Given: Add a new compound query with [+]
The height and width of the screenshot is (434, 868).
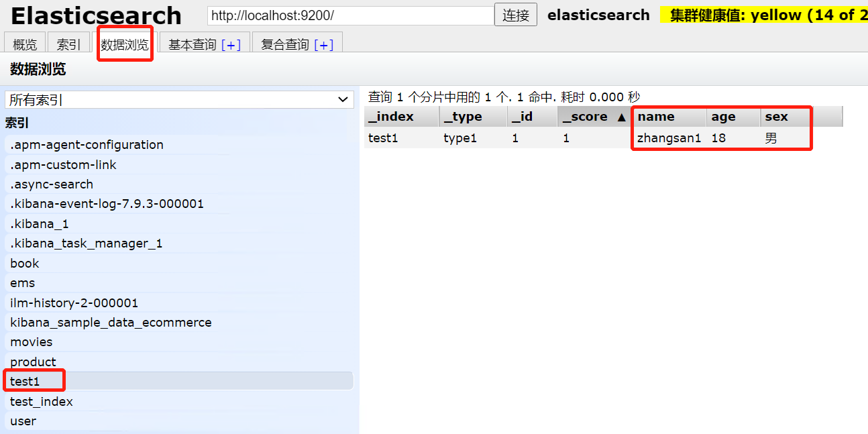Looking at the screenshot, I should 323,45.
